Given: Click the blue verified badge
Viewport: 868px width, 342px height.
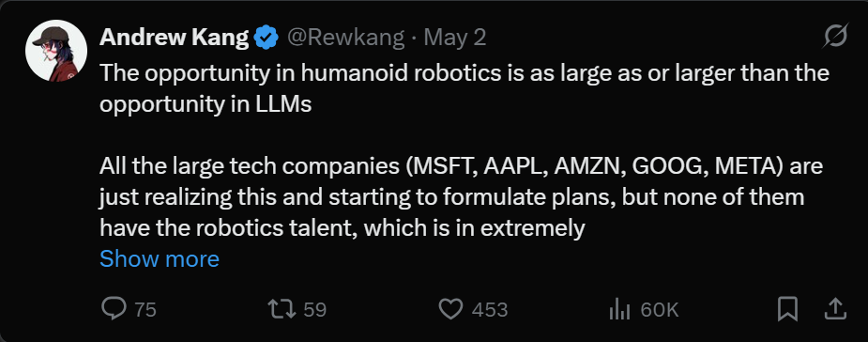Looking at the screenshot, I should pyautogui.click(x=266, y=38).
